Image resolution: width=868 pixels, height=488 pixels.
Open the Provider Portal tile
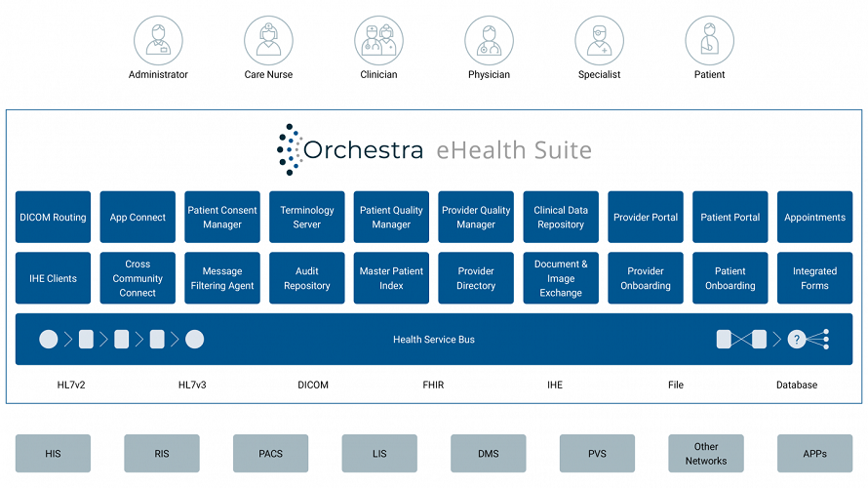coord(646,217)
